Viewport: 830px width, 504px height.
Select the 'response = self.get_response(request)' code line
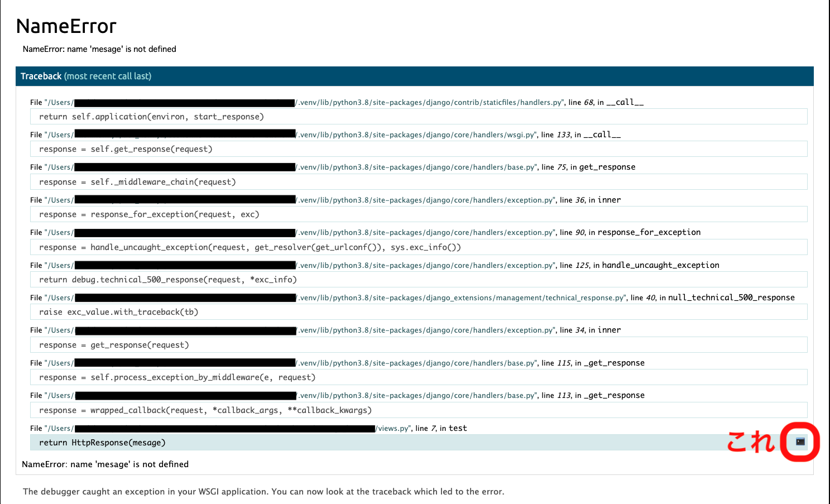click(419, 149)
